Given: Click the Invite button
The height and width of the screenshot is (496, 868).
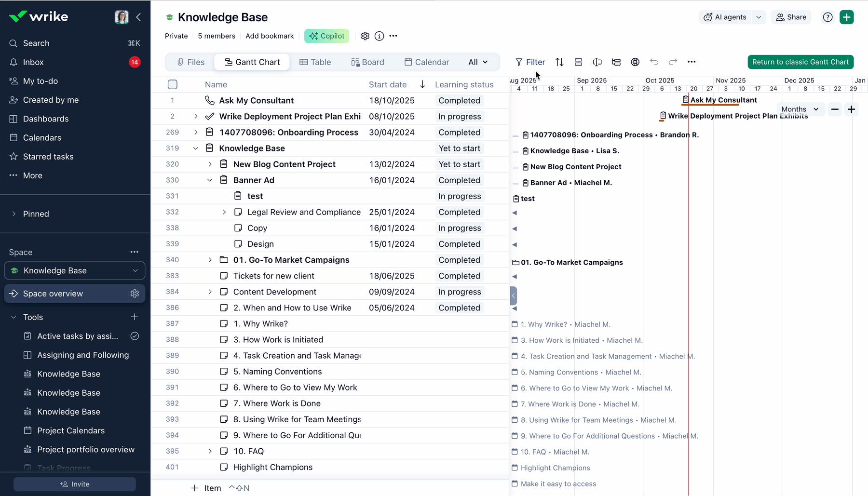Looking at the screenshot, I should (x=75, y=484).
